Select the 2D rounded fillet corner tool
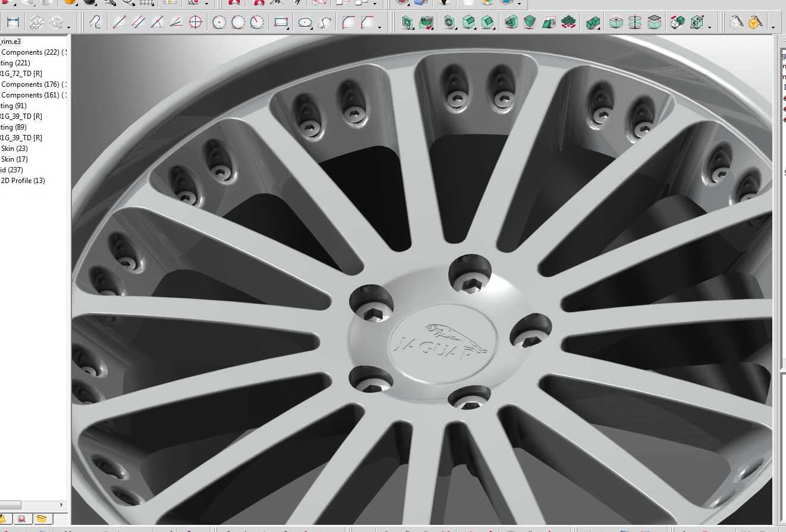The width and height of the screenshot is (786, 532). coord(349,23)
